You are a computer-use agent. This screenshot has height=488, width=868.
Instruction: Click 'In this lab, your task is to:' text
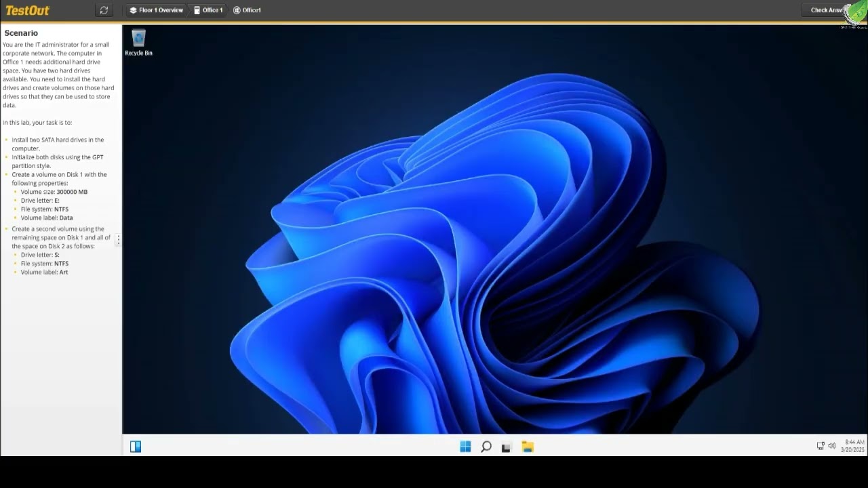click(37, 123)
